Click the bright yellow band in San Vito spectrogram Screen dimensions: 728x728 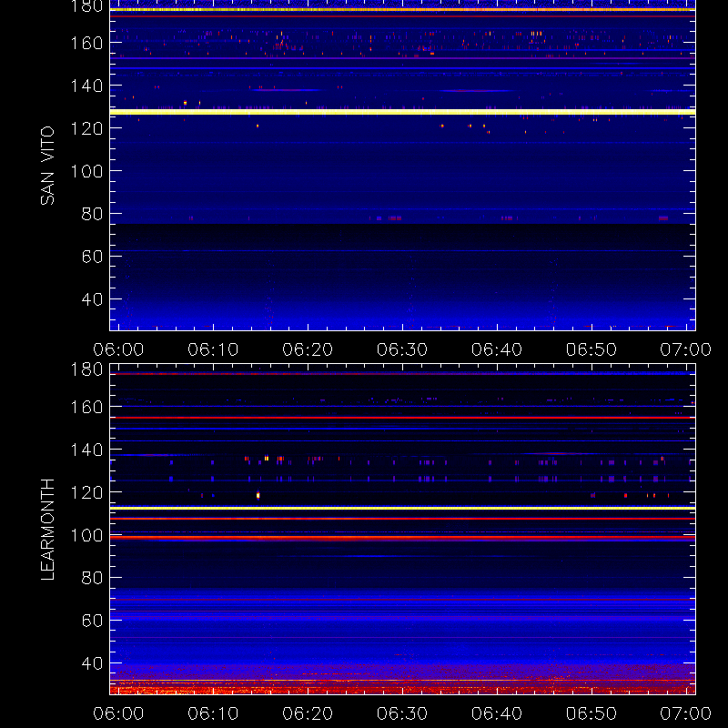click(402, 112)
